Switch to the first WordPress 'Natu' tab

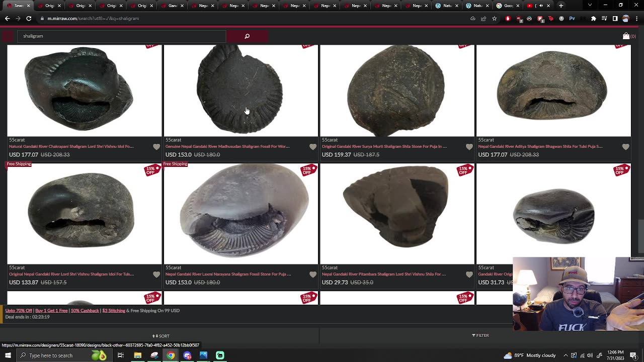coord(445,6)
